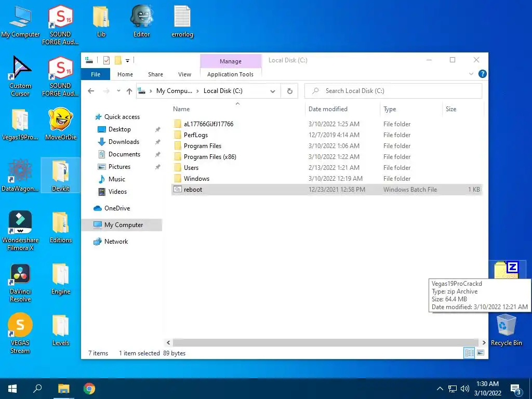Select Pictures in navigation pane
Viewport: 532px width, 399px height.
tap(115, 167)
